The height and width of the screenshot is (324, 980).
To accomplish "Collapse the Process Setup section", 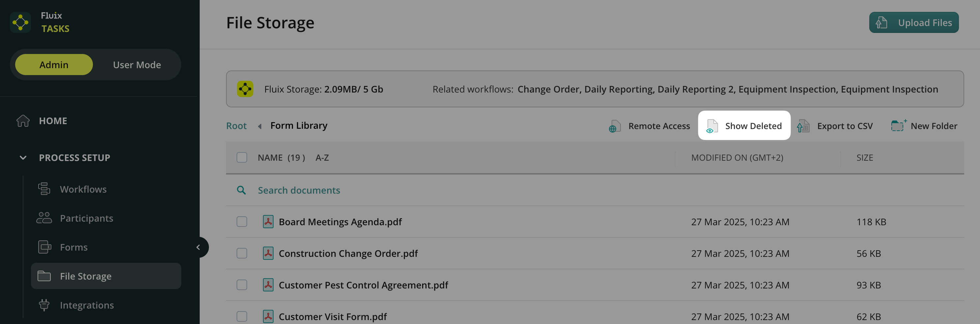I will tap(23, 158).
